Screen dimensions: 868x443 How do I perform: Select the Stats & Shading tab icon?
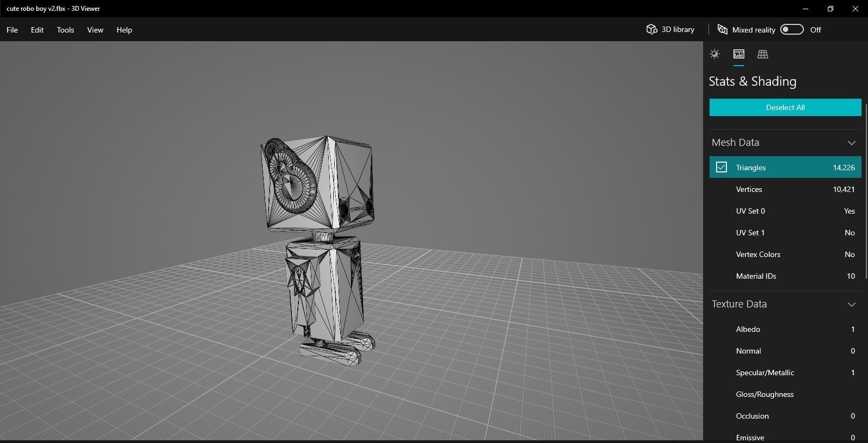click(x=738, y=54)
